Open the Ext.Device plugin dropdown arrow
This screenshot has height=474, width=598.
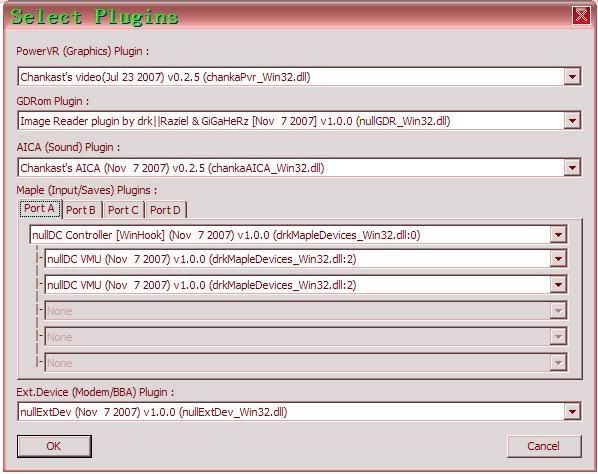coord(572,411)
